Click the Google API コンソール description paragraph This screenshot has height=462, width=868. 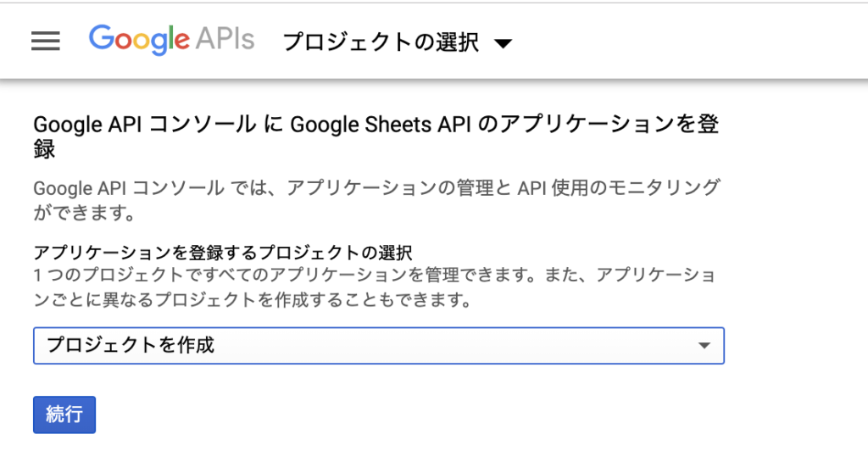376,200
